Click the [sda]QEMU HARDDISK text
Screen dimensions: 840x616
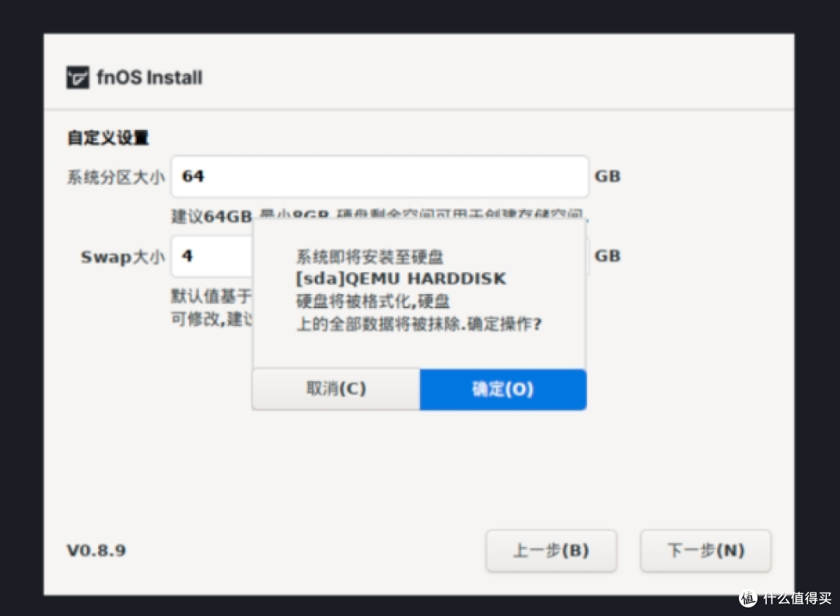click(x=401, y=278)
